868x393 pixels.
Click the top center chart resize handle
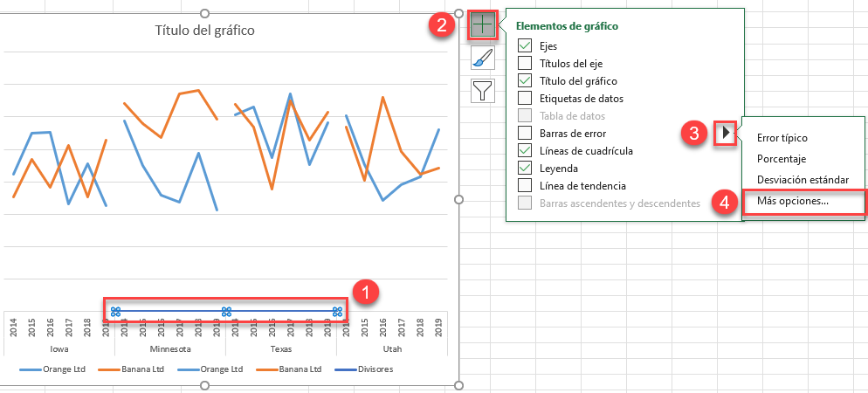205,13
